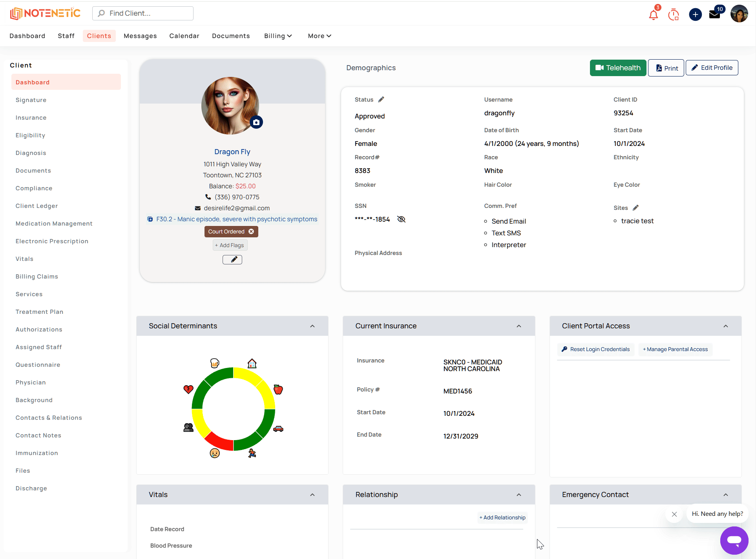The height and width of the screenshot is (559, 756).
Task: Click the blue plus add icon
Action: (x=695, y=15)
